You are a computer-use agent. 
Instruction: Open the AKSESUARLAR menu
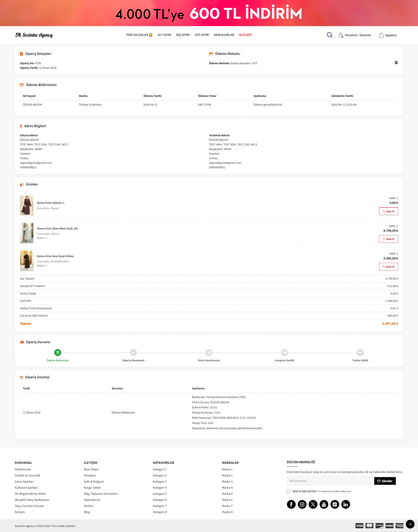click(x=224, y=35)
